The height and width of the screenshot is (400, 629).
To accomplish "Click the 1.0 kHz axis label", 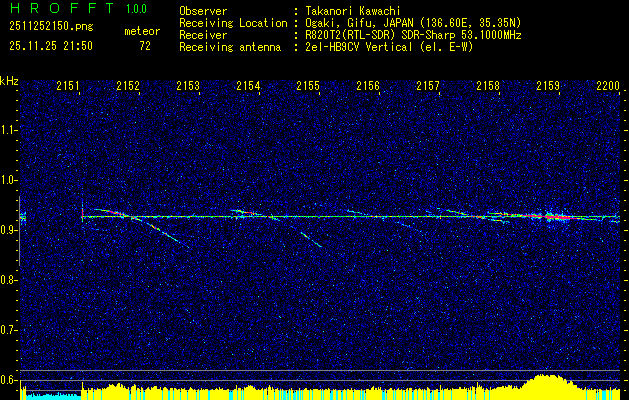I will tap(9, 180).
